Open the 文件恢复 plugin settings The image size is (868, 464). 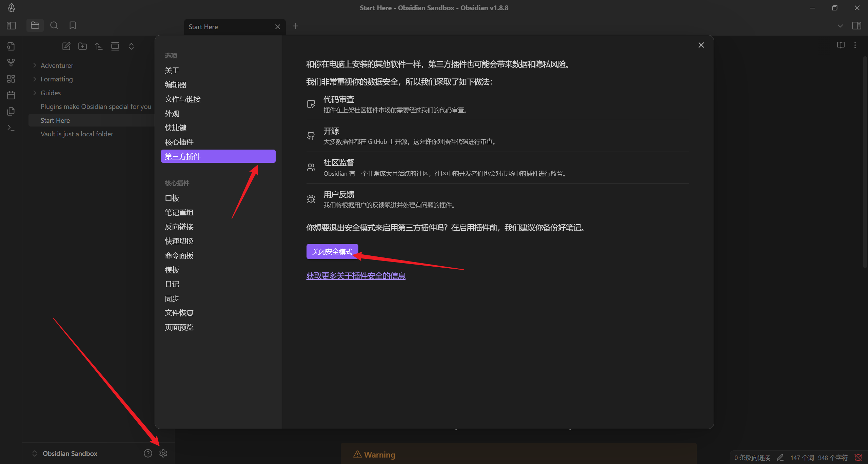218,313
